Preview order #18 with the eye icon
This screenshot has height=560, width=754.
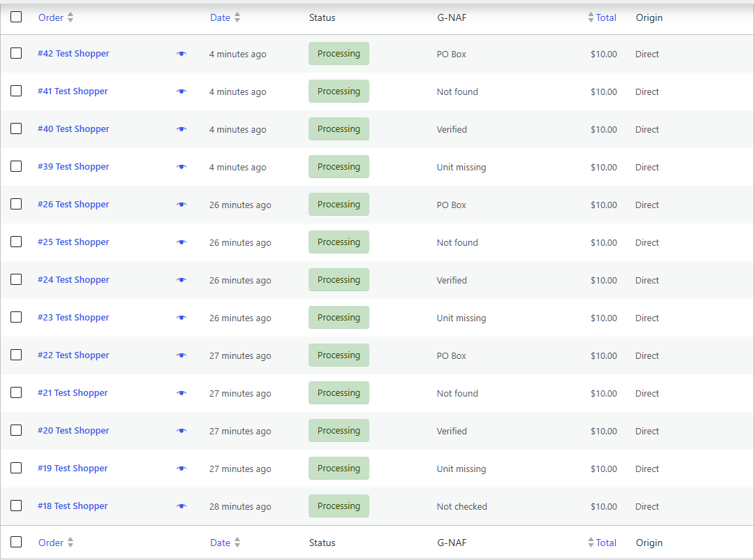182,506
